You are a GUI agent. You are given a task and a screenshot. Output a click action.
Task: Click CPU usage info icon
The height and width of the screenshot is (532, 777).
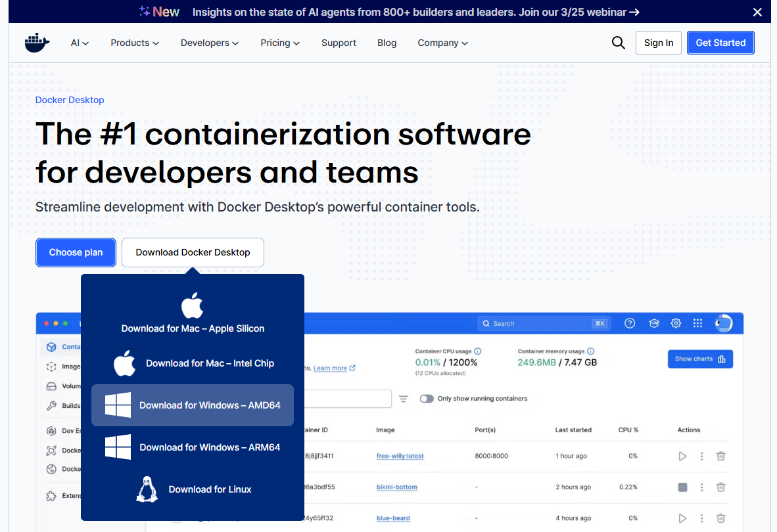478,351
